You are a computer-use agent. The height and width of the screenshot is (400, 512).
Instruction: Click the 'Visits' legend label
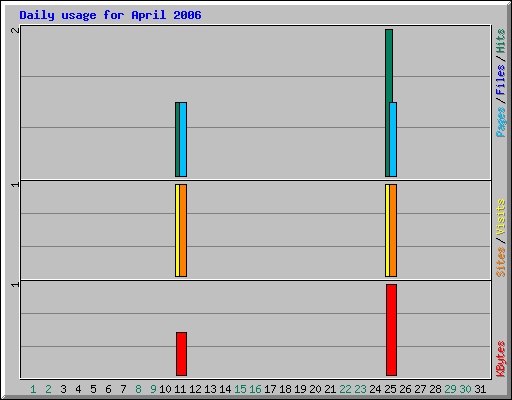[x=501, y=217]
